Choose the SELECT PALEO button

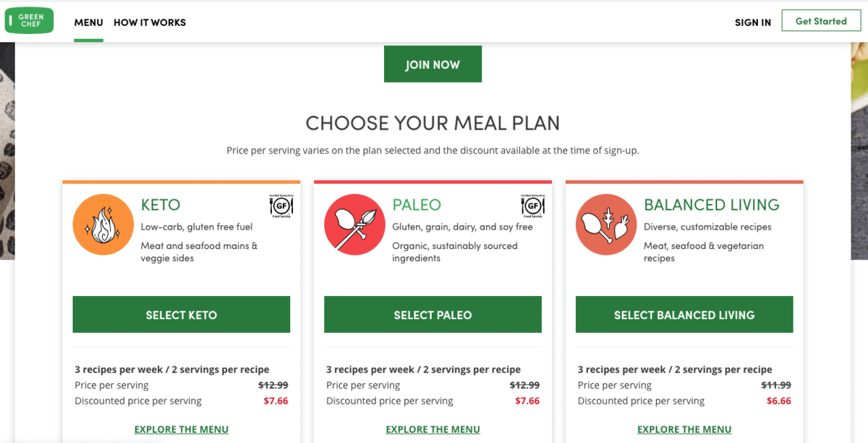tap(433, 315)
